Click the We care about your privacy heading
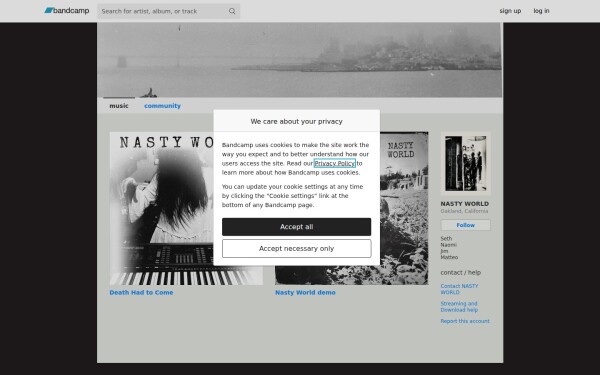Image resolution: width=600 pixels, height=375 pixels. (x=297, y=121)
